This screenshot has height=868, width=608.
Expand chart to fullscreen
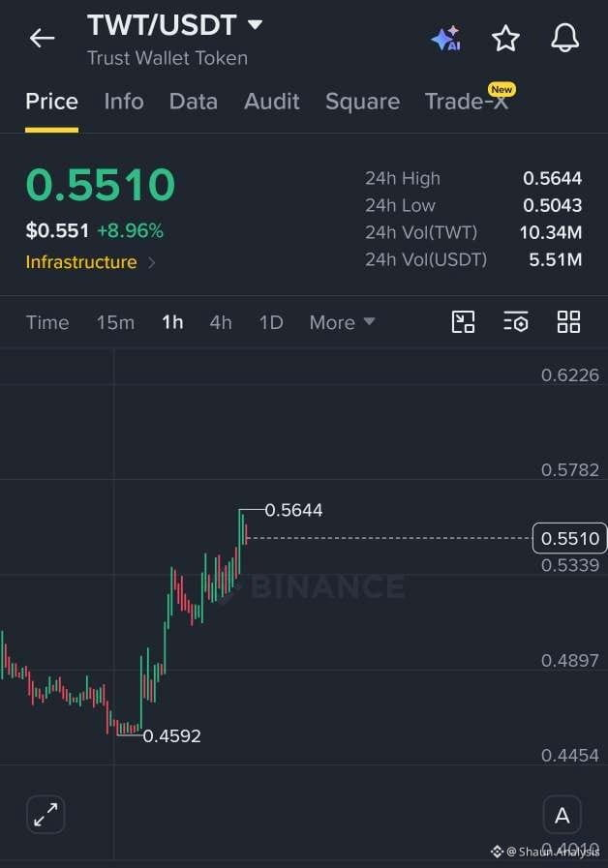(x=46, y=815)
